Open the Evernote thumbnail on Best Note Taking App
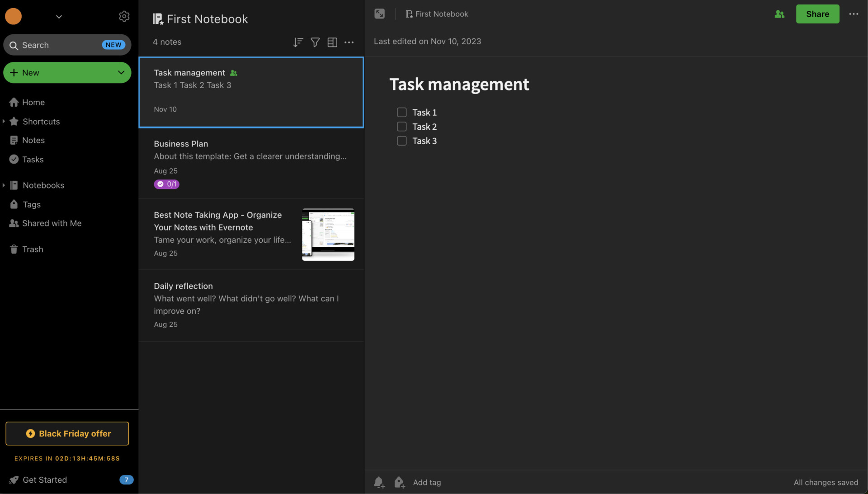868x494 pixels. point(328,234)
